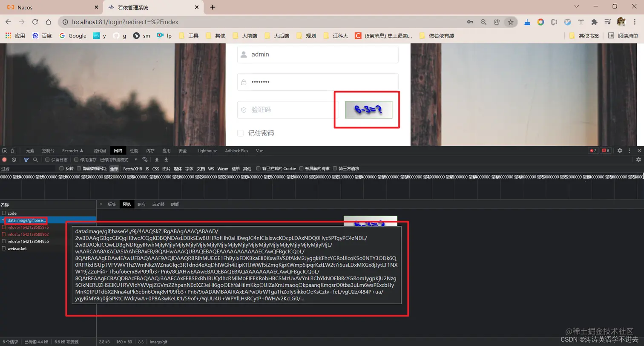Toggle the 反转 filter checkbox
The width and height of the screenshot is (644, 346).
click(x=61, y=168)
